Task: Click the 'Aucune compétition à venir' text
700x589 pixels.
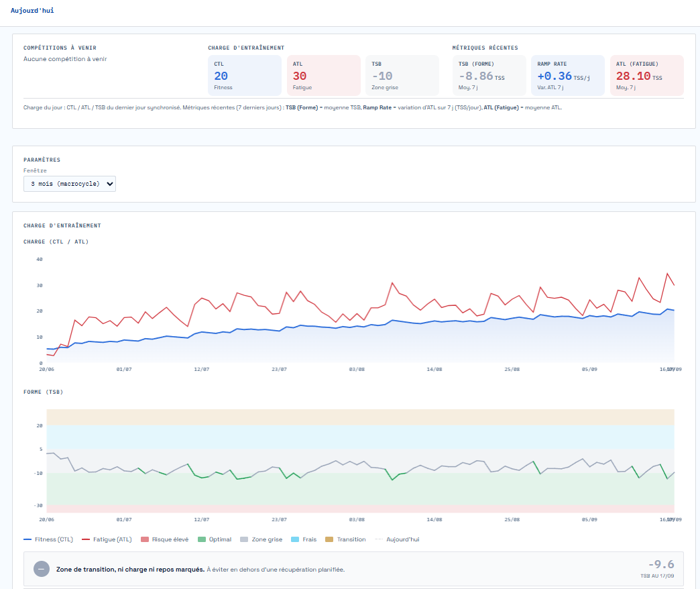Action: click(65, 59)
